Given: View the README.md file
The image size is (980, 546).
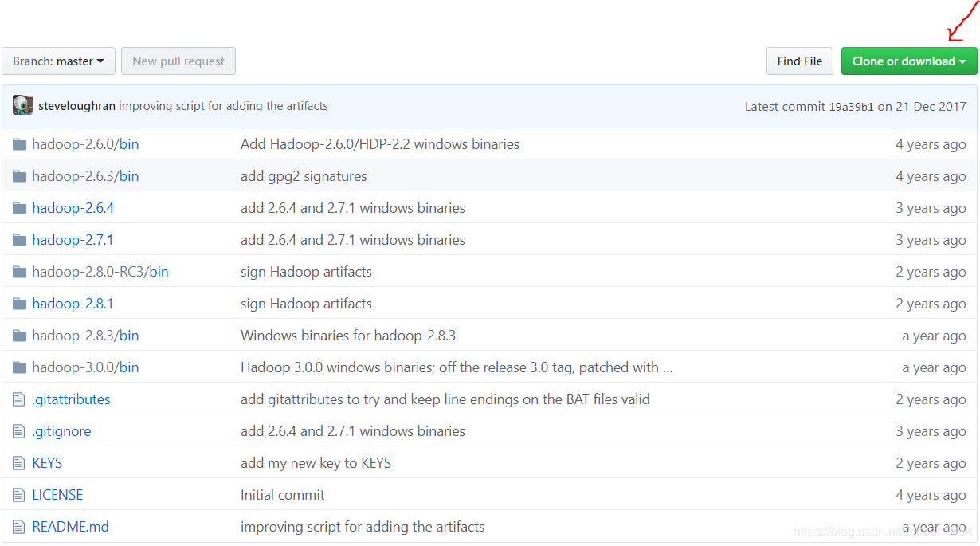Looking at the screenshot, I should click(70, 527).
